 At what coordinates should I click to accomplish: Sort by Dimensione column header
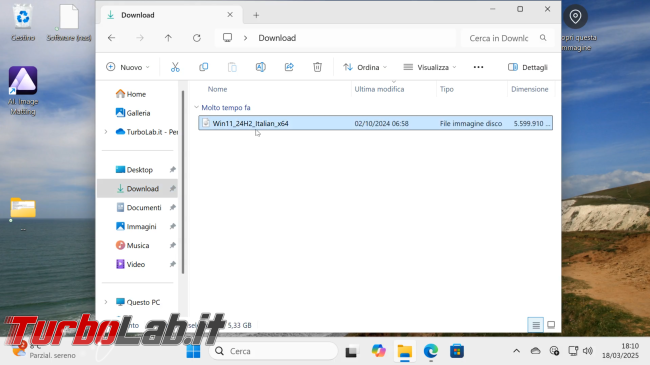point(530,89)
